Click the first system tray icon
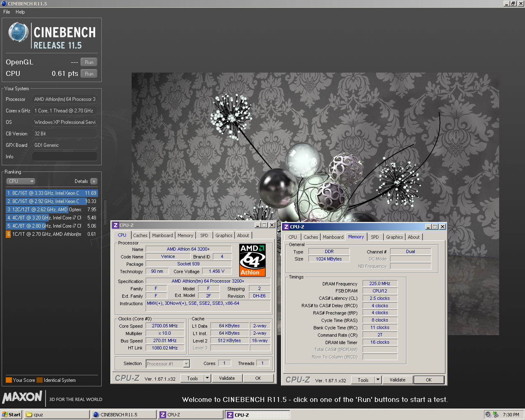Screen dimensions: 525x420 488,415
